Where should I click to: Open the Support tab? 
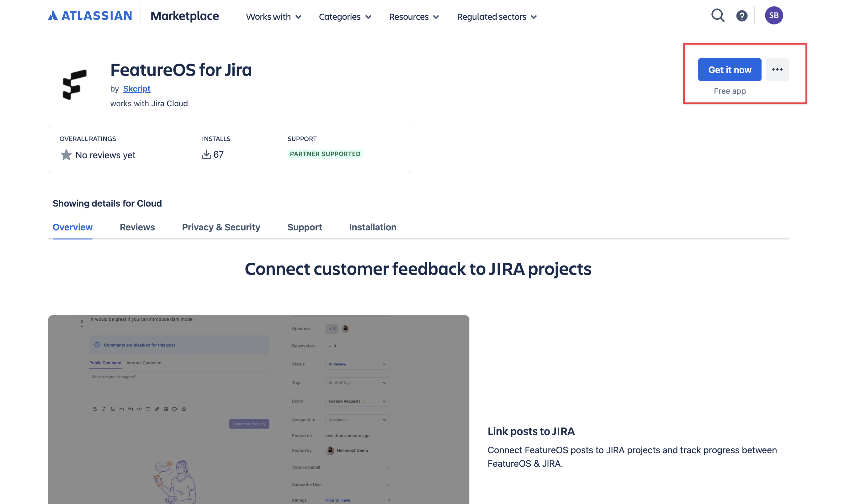(304, 227)
